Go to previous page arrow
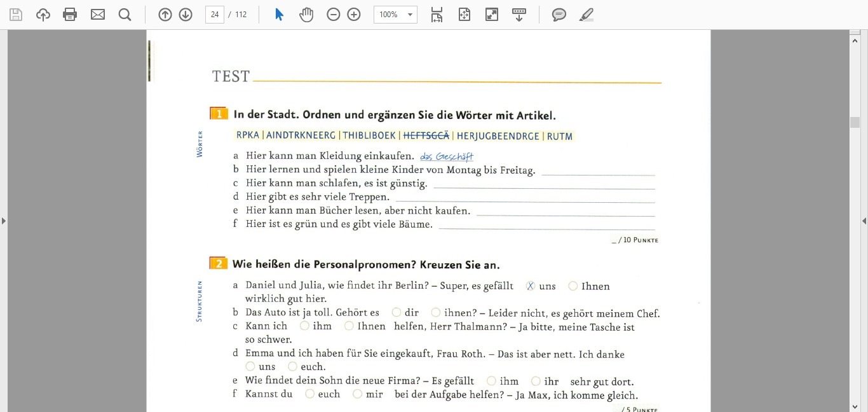Viewport: 868px width, 412px height. click(x=165, y=15)
